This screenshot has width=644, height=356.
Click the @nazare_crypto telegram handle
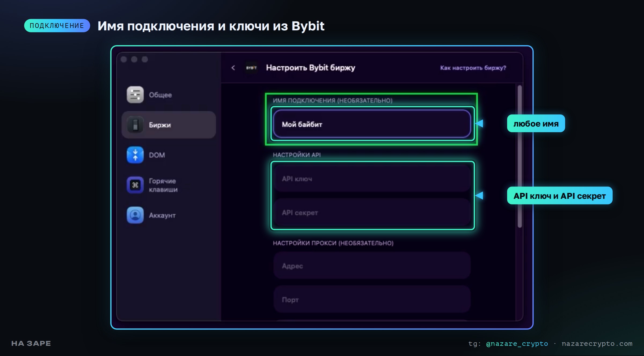point(517,343)
